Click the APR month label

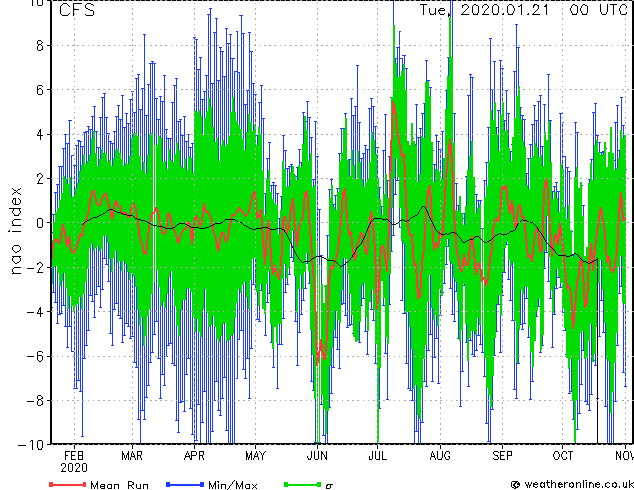click(x=194, y=456)
